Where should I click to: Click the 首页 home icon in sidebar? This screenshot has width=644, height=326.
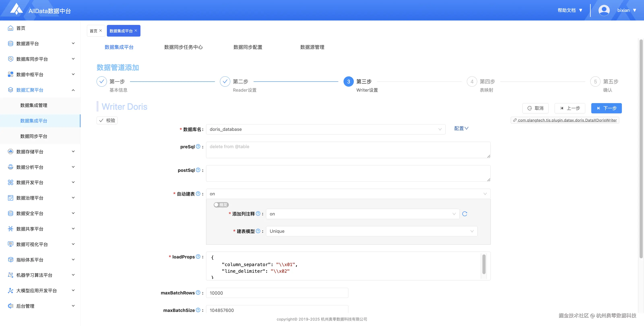point(10,28)
